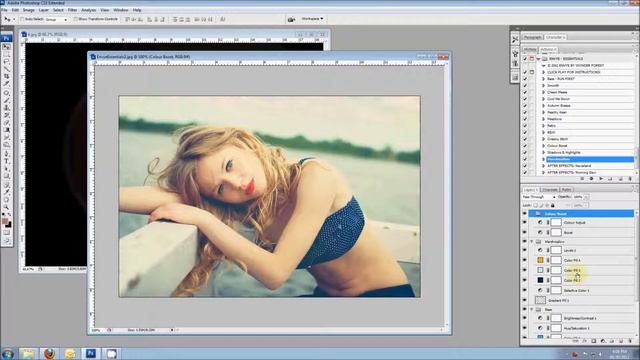Screen dimensions: 640x360
Task: Select the Eraser tool
Action: coord(7,123)
